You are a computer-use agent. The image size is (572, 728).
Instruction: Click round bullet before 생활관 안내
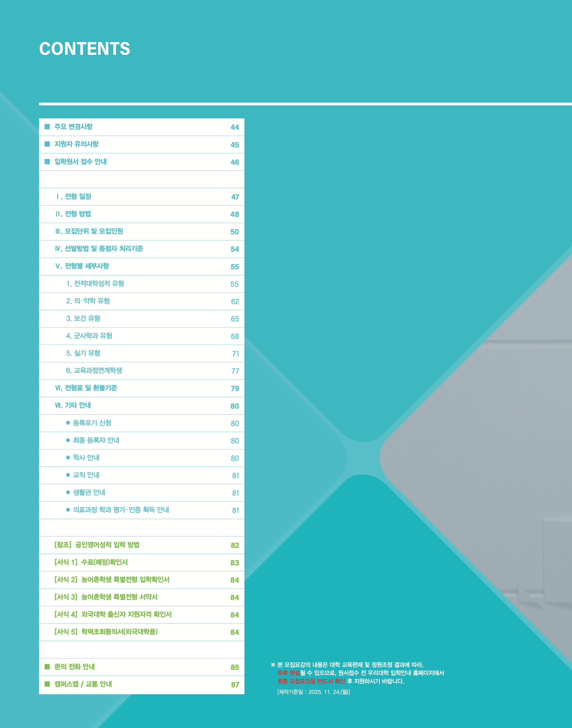pos(68,492)
